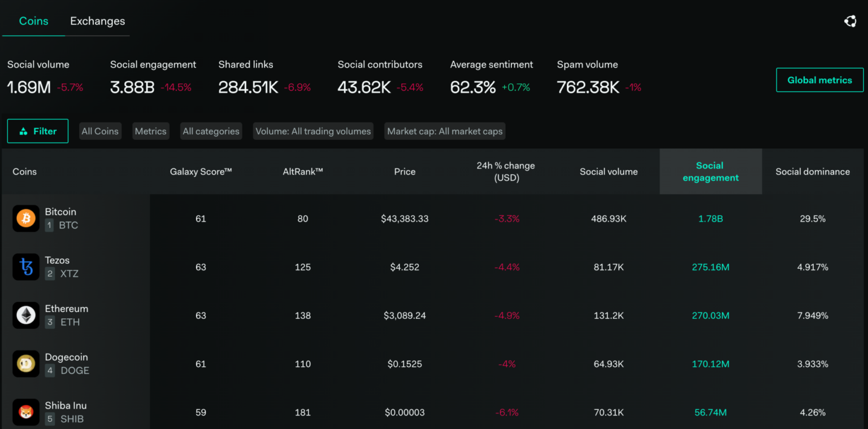The image size is (868, 429).
Task: Sort by the Coins column header
Action: pos(24,172)
